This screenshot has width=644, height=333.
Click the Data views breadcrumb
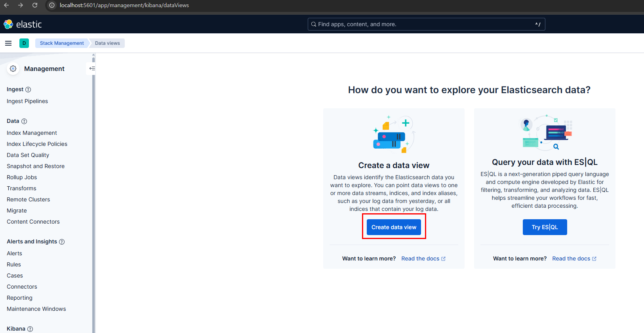click(107, 43)
